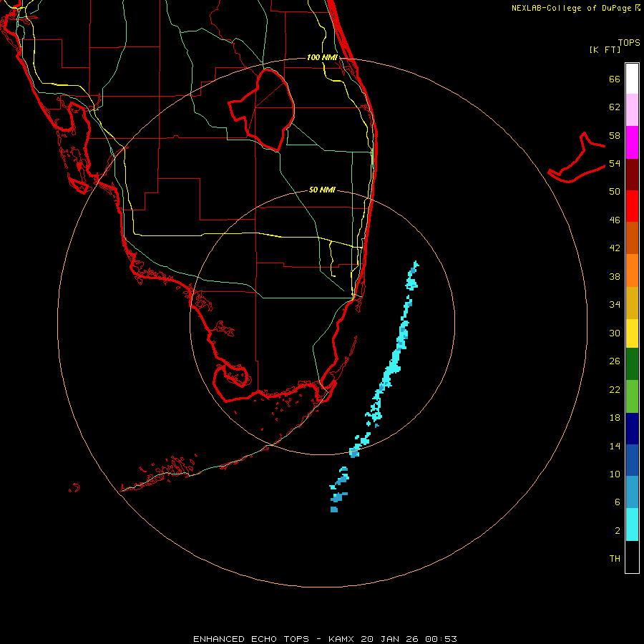Click the 'KAMX' radar station identifier

point(342,639)
